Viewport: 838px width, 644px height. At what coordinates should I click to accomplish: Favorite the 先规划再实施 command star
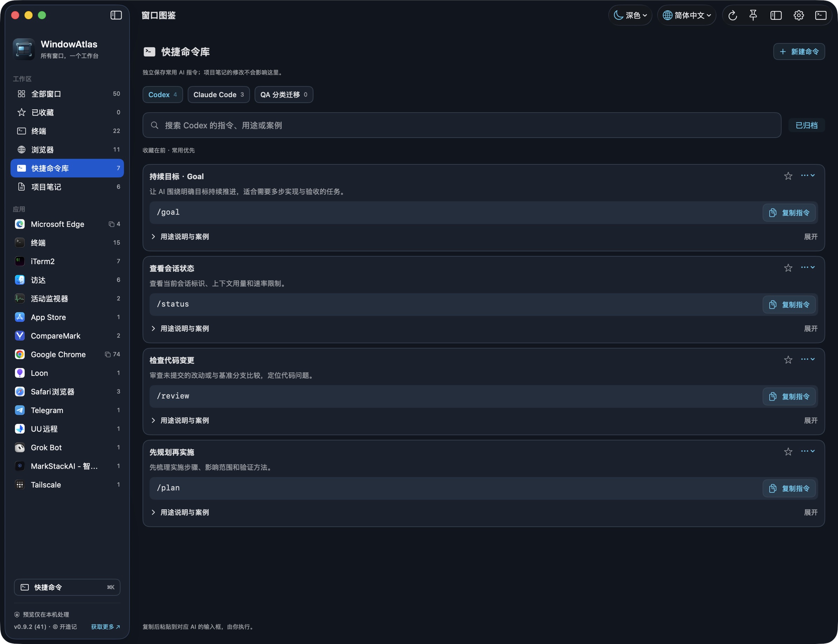click(x=788, y=452)
